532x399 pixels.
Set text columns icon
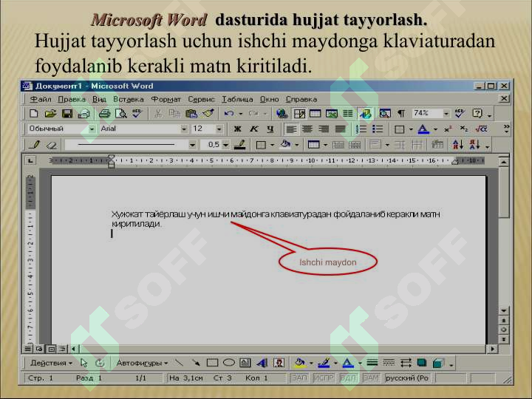click(348, 114)
